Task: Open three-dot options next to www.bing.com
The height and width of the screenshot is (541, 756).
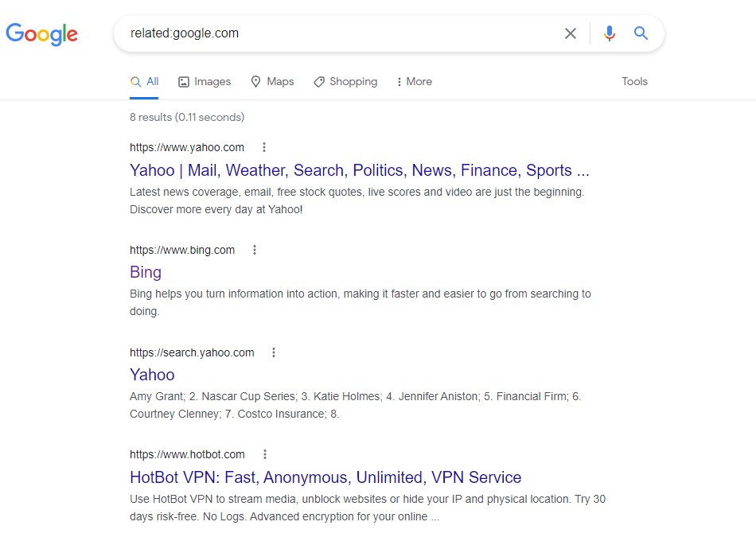Action: [x=255, y=250]
